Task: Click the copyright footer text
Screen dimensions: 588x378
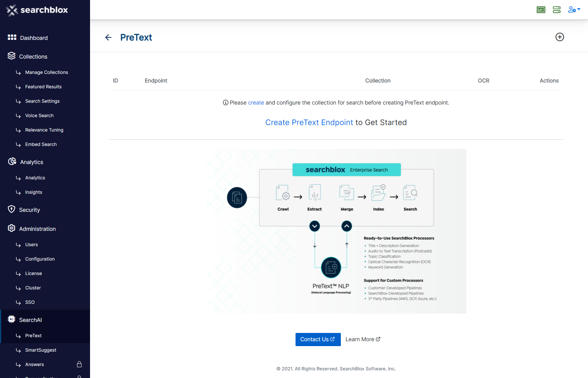Action: tap(336, 369)
